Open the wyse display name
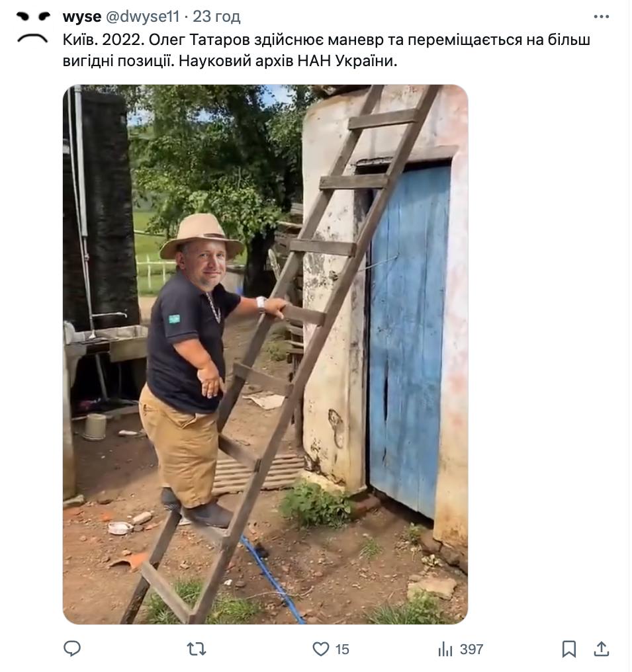Viewport: 632px width, 672px height. tap(82, 17)
